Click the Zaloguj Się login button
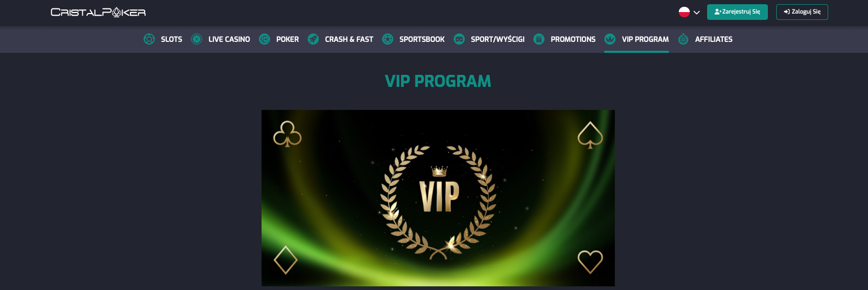 coord(802,12)
